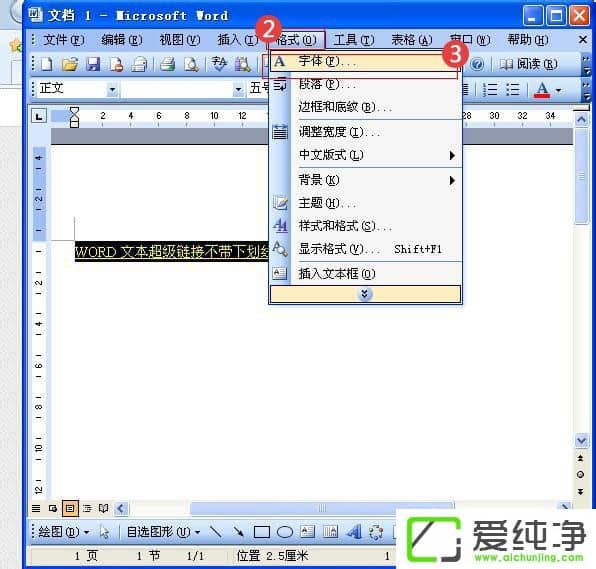
Task: Open the 编辑(E) menu
Action: click(122, 40)
